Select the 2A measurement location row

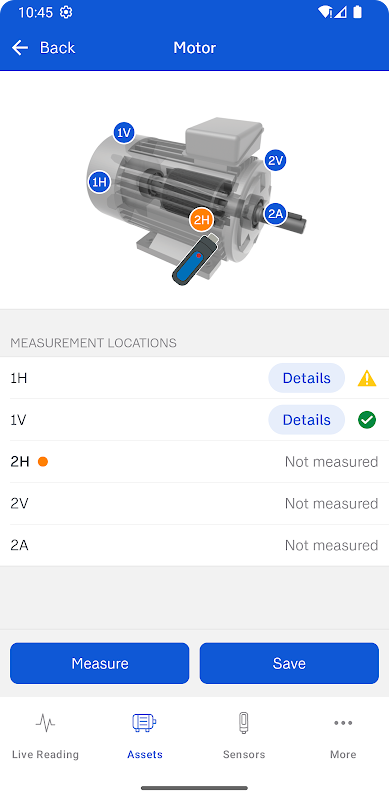pos(194,545)
